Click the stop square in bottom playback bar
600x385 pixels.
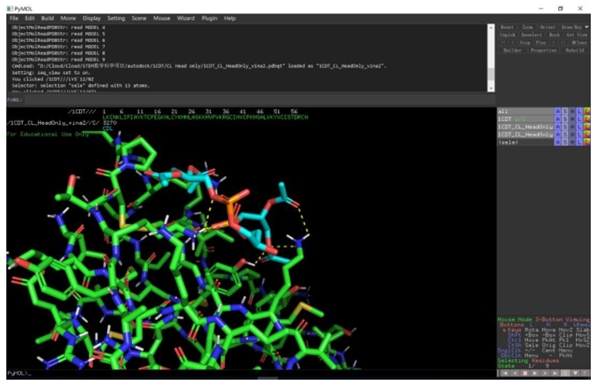point(525,373)
